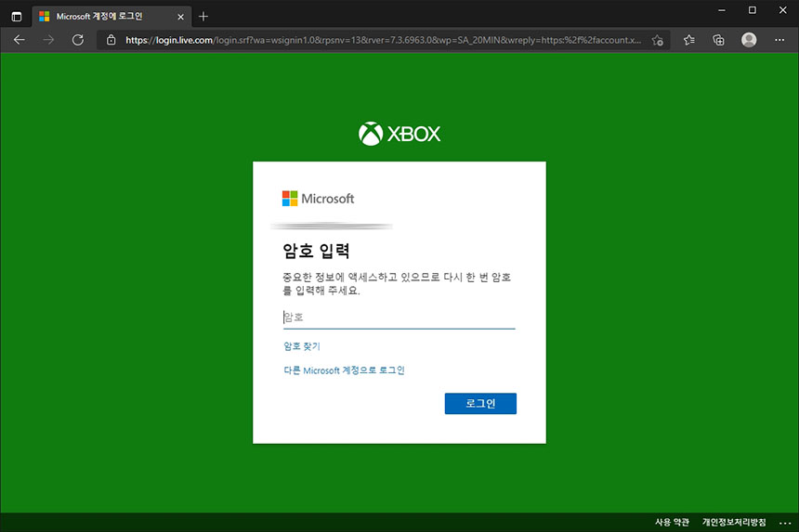The image size is (799, 532).
Task: Open footer more options ellipsis
Action: [x=785, y=523]
